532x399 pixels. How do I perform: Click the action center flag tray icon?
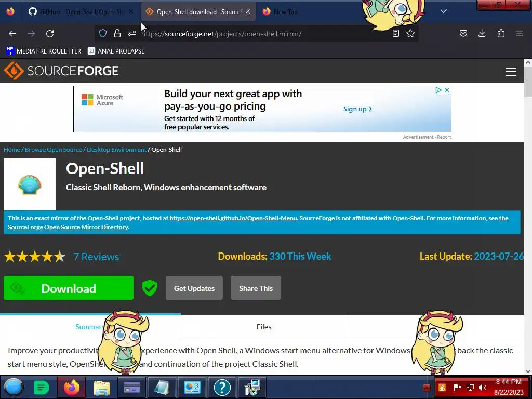point(457,387)
